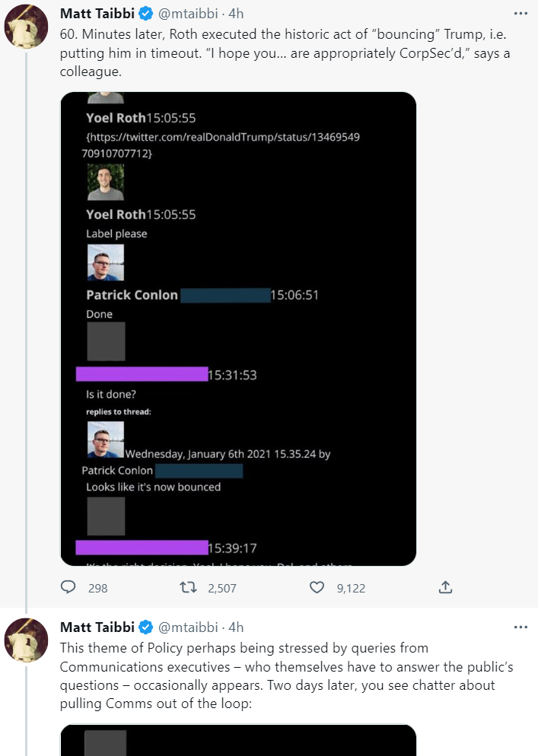Click verified badge on first tweet

[x=145, y=14]
